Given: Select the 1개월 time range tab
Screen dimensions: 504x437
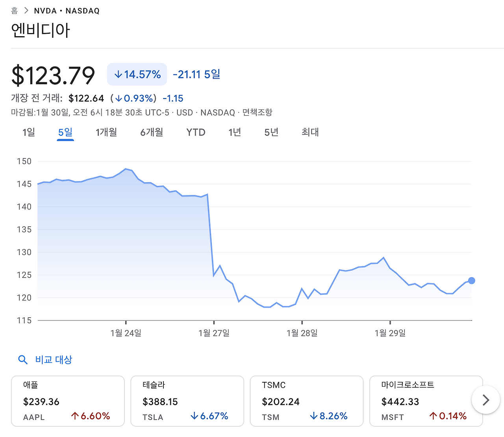Looking at the screenshot, I should [106, 132].
